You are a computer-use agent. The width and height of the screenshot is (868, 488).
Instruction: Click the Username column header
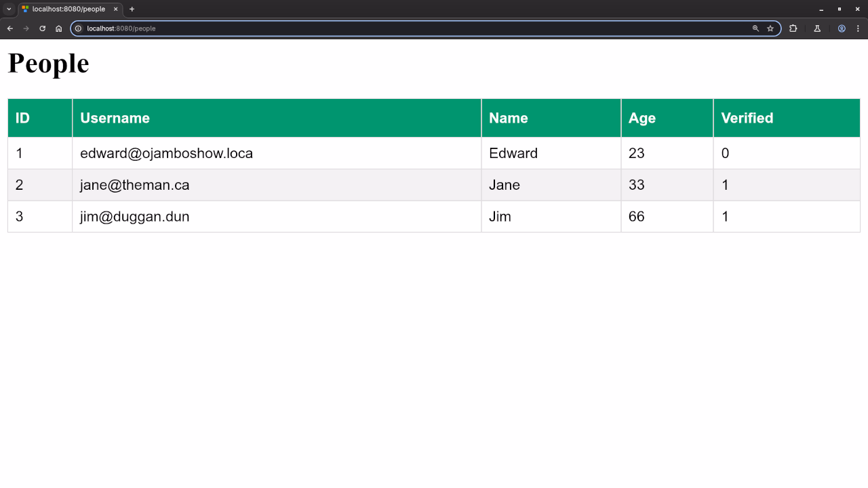pos(277,118)
